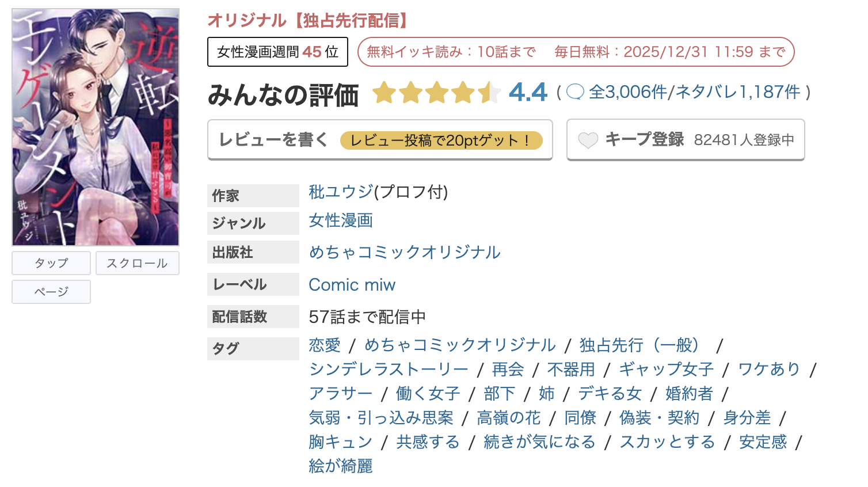This screenshot has height=487, width=868.
Task: Open all reviews via 全3,006件
Action: click(x=627, y=92)
